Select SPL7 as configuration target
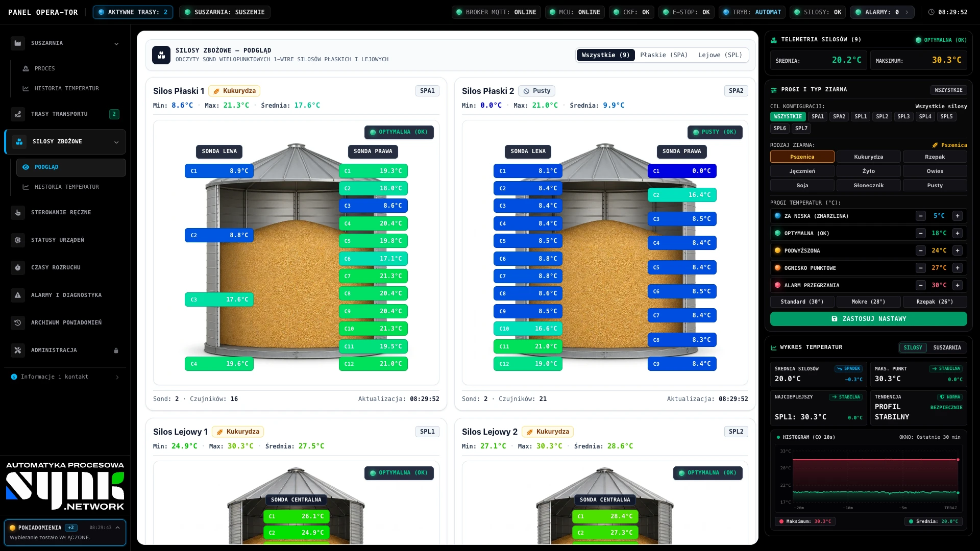 801,129
